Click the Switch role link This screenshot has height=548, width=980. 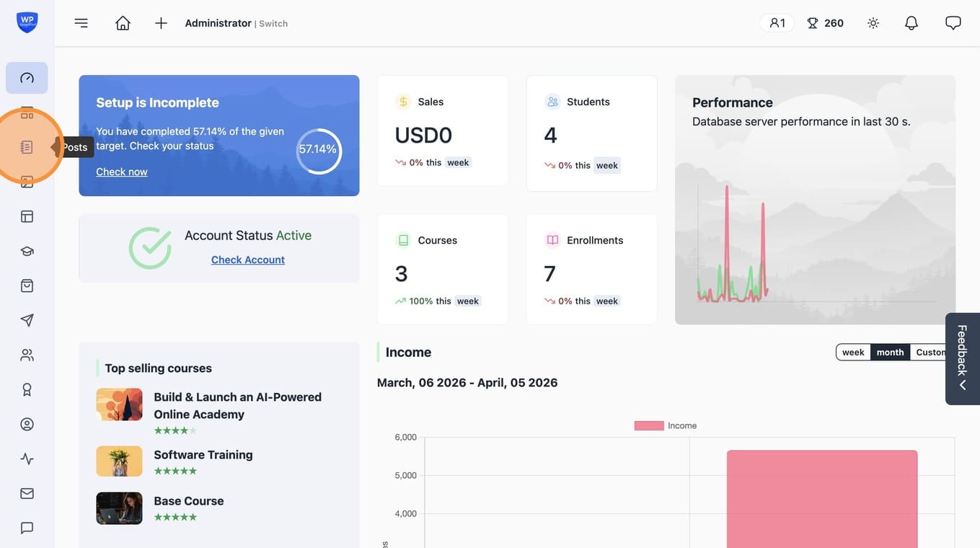(x=273, y=24)
